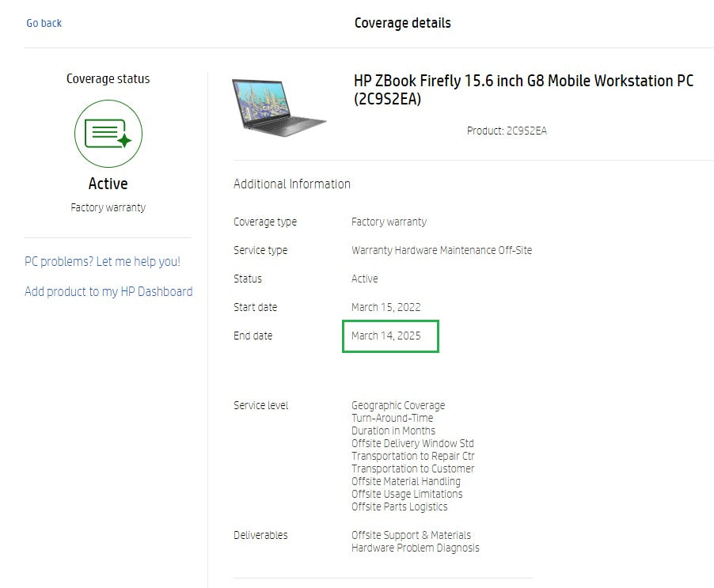Click the HP ZBook laptop thumbnail

pyautogui.click(x=279, y=108)
